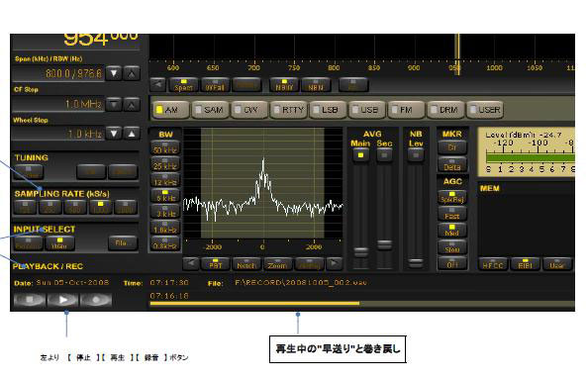This screenshot has width=588, height=381.
Task: Select AM demodulation mode
Action: (170, 110)
